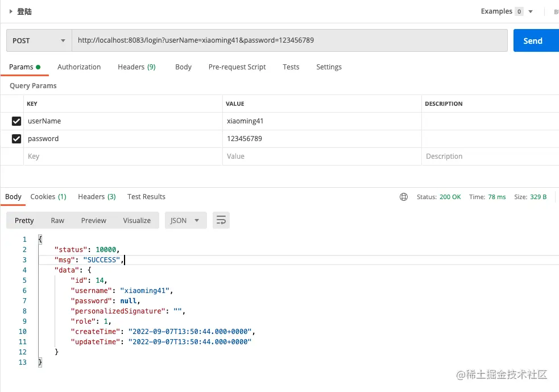Click the password key cell
The width and height of the screenshot is (559, 392).
coord(123,139)
